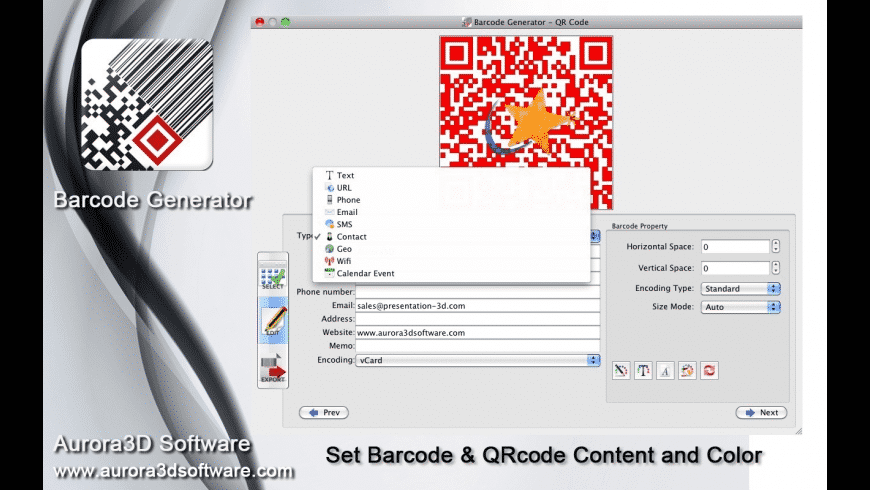Click the Website field showing aurora3dsoftware.com
The width and height of the screenshot is (870, 490).
[478, 332]
